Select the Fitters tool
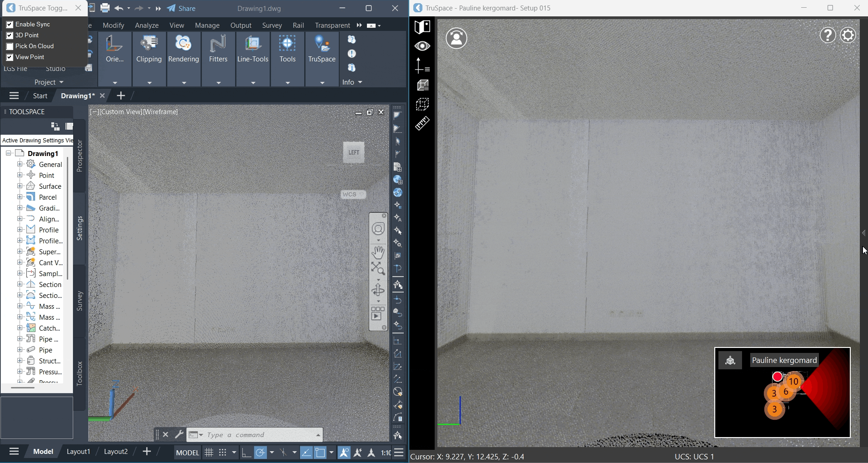The height and width of the screenshot is (463, 868). pyautogui.click(x=218, y=50)
